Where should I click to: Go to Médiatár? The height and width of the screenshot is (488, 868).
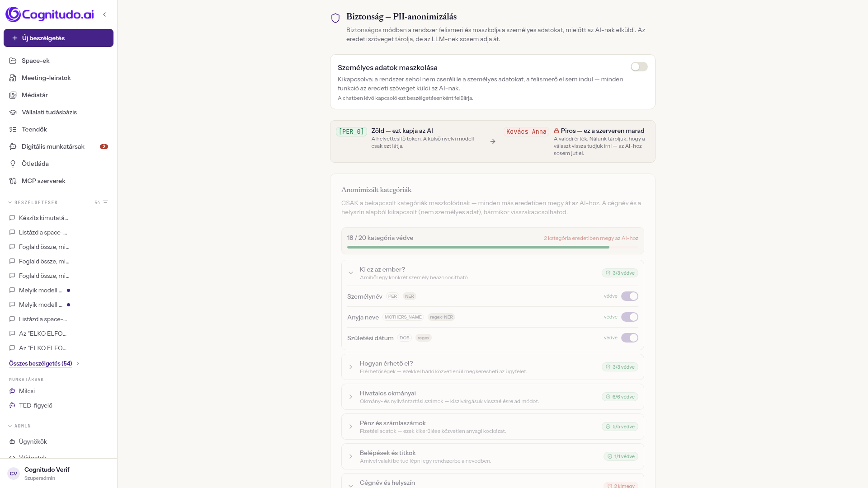click(58, 95)
